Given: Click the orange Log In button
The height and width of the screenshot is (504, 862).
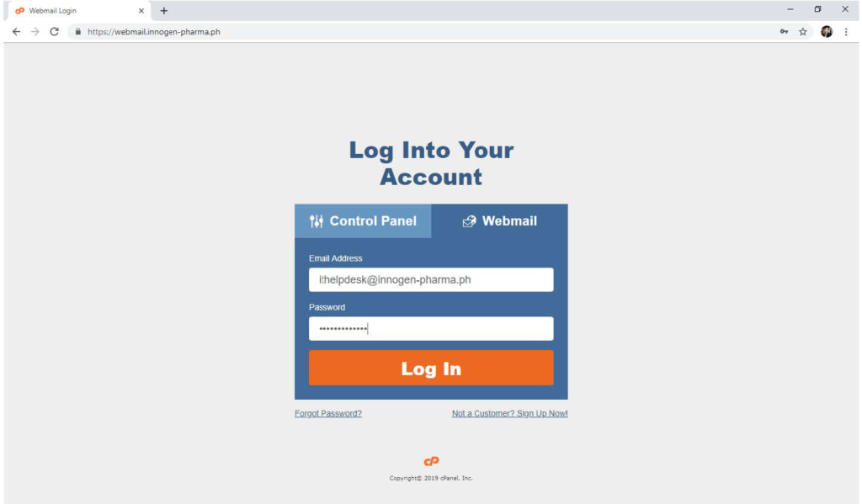Looking at the screenshot, I should [431, 369].
